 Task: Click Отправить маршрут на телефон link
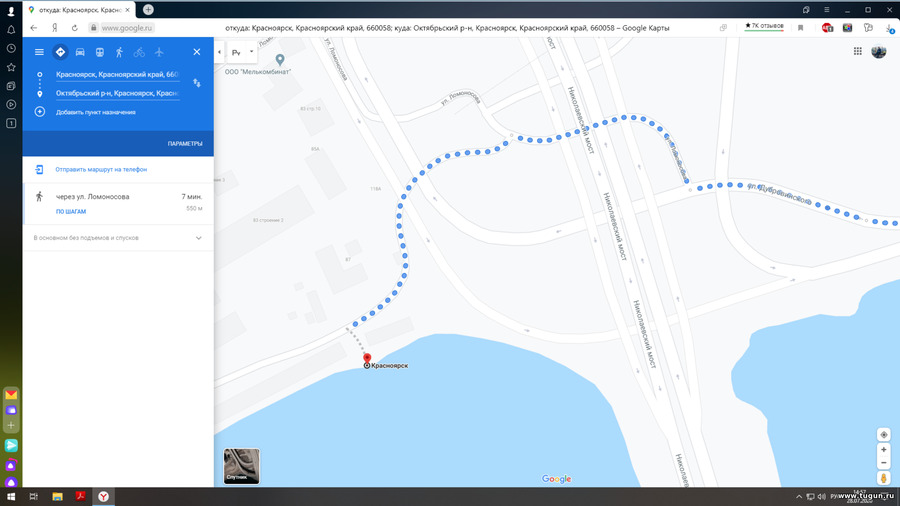pos(101,169)
